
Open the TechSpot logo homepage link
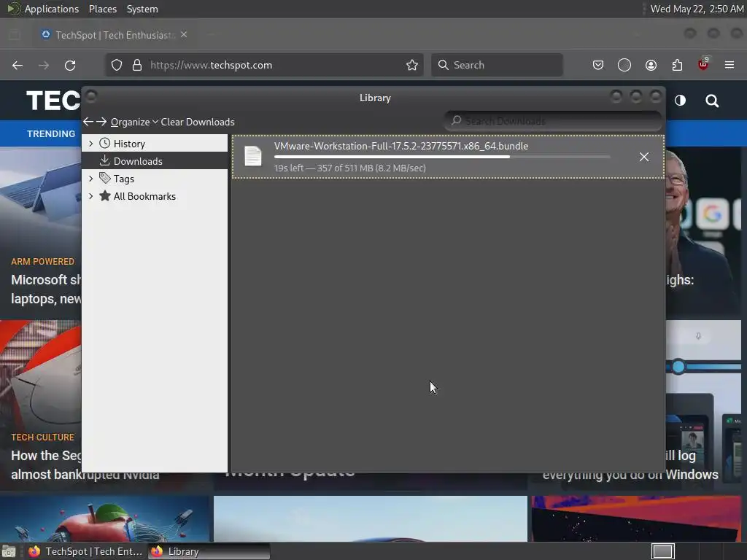53,101
